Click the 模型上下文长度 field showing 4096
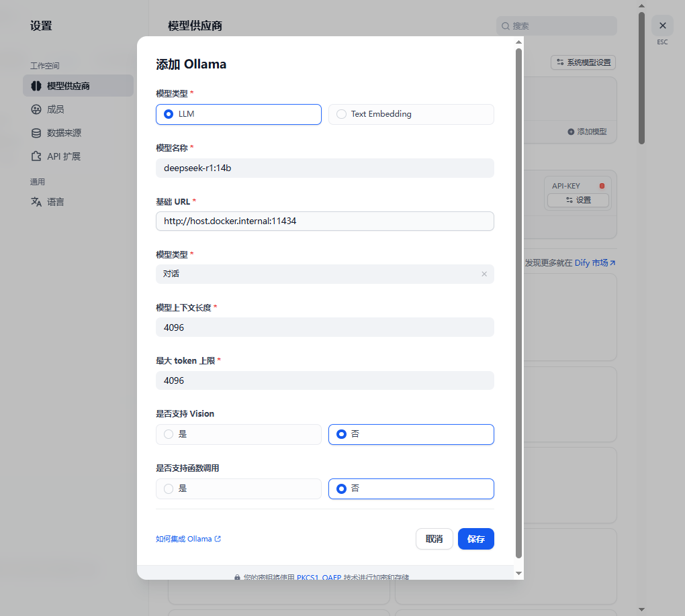This screenshot has width=685, height=616. (324, 327)
